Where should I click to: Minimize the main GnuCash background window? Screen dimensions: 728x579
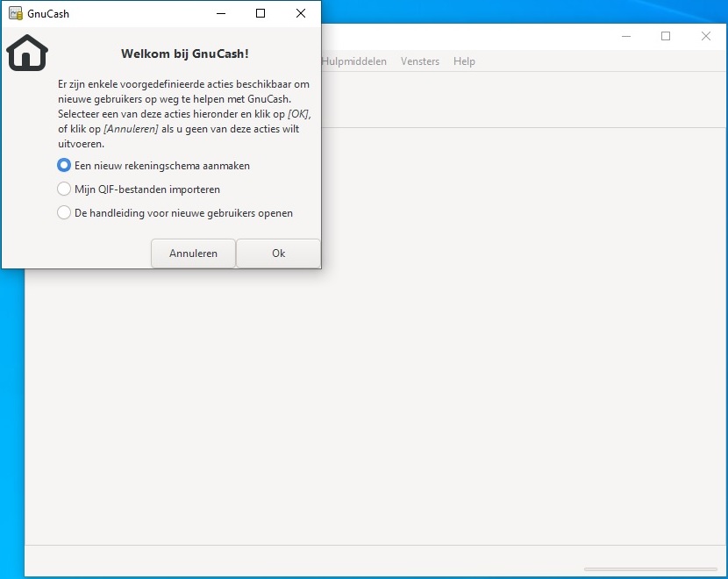(x=625, y=36)
